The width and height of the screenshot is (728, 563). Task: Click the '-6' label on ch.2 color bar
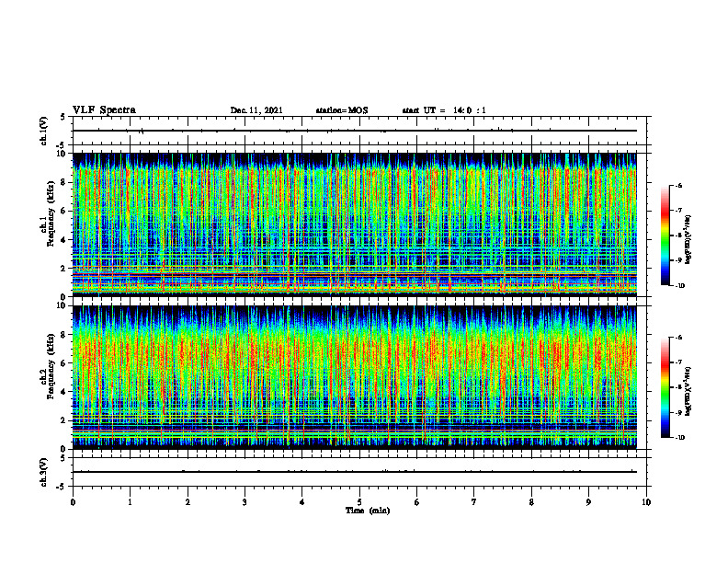pyautogui.click(x=679, y=338)
